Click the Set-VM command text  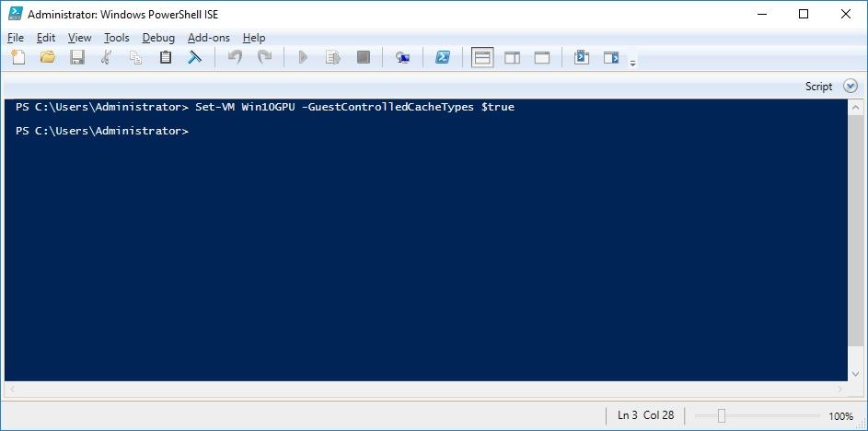215,107
